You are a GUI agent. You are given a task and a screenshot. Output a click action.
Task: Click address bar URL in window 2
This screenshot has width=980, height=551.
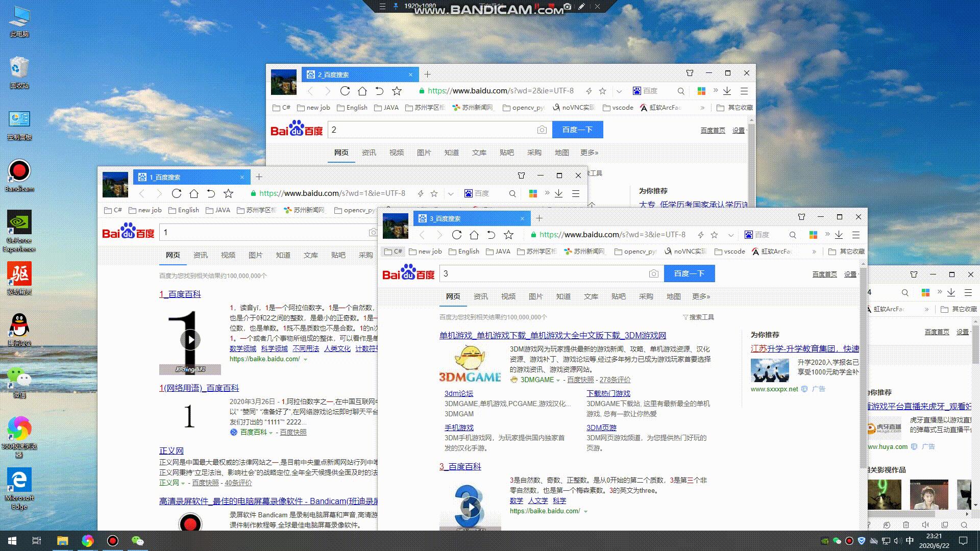[x=500, y=91]
